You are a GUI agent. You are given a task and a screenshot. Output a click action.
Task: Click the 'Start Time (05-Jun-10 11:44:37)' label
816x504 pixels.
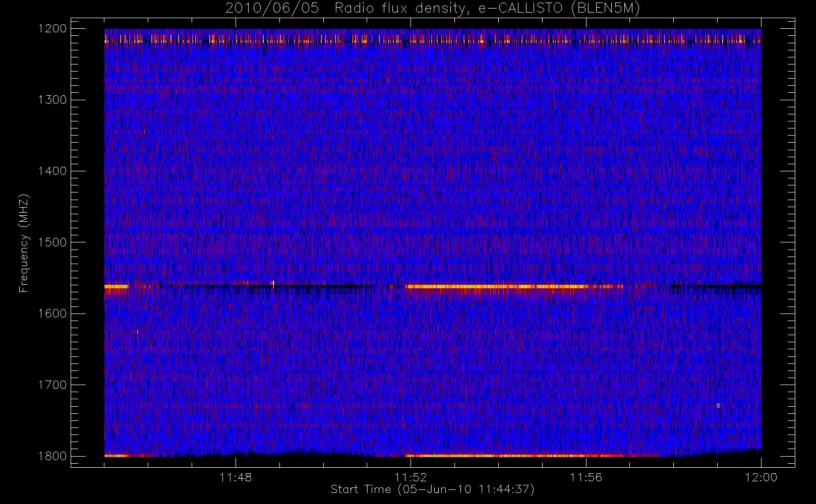point(432,489)
